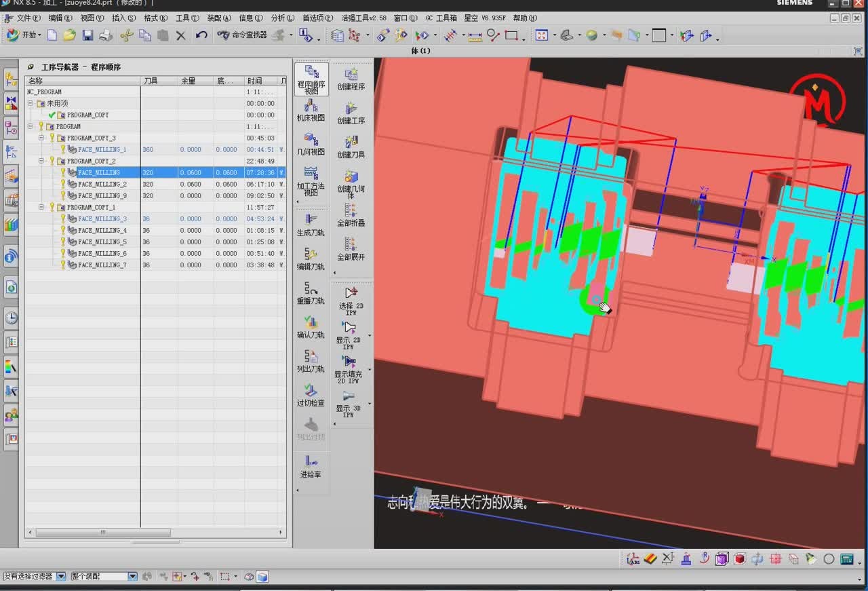Click the 命令查找器 command finder button

(x=242, y=35)
